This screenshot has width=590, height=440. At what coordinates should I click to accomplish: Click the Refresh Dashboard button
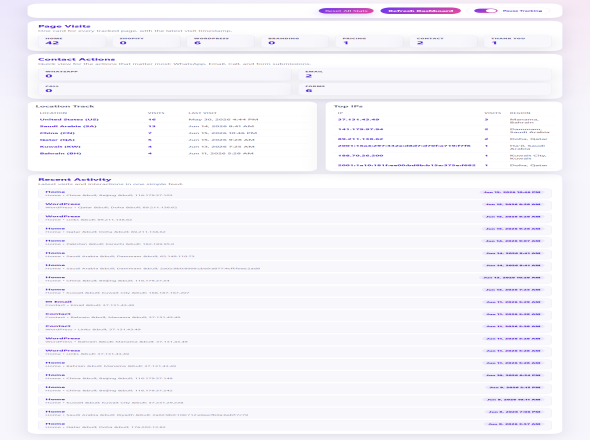click(x=420, y=11)
